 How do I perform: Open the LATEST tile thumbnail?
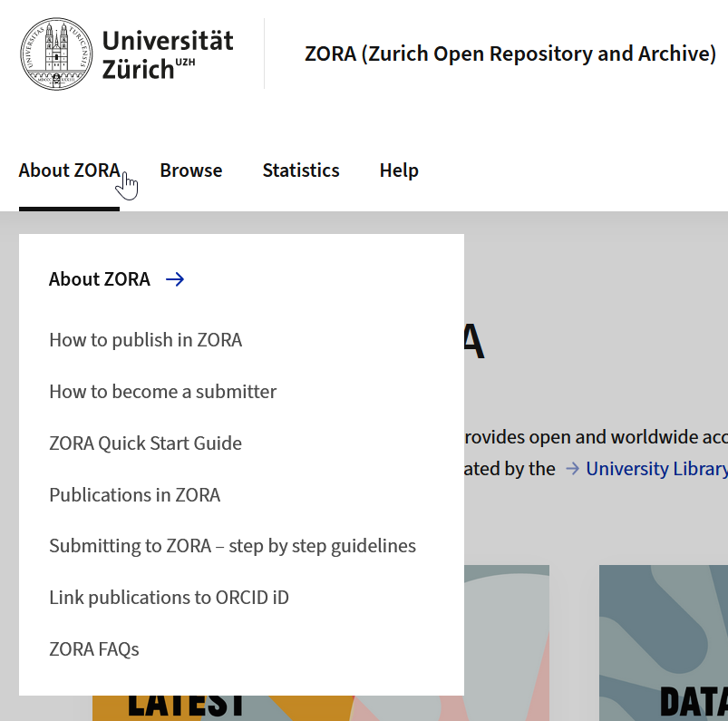point(321,708)
